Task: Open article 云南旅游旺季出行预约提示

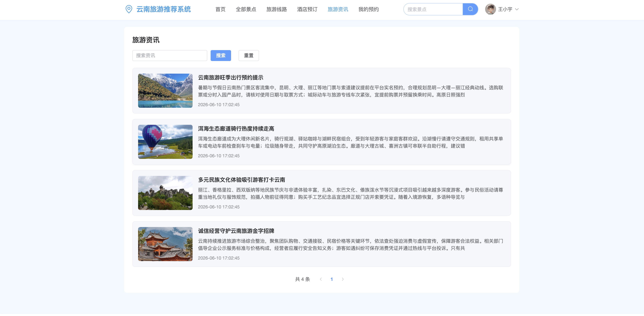Action: point(231,78)
